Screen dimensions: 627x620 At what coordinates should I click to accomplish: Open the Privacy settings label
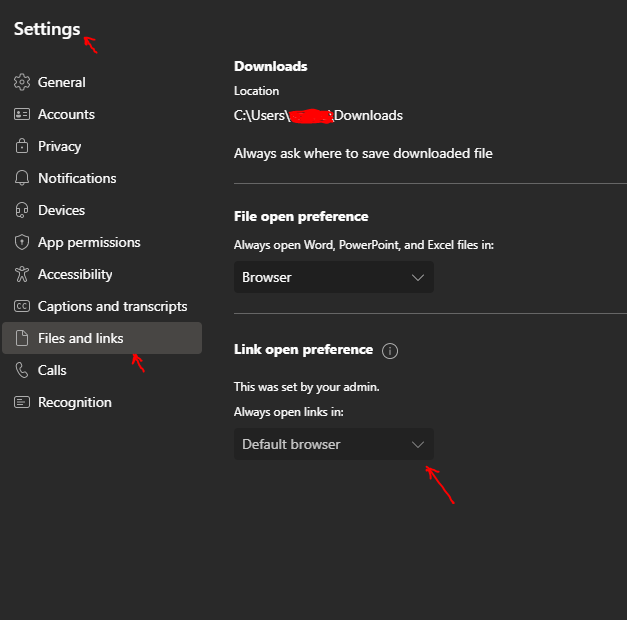click(x=60, y=146)
